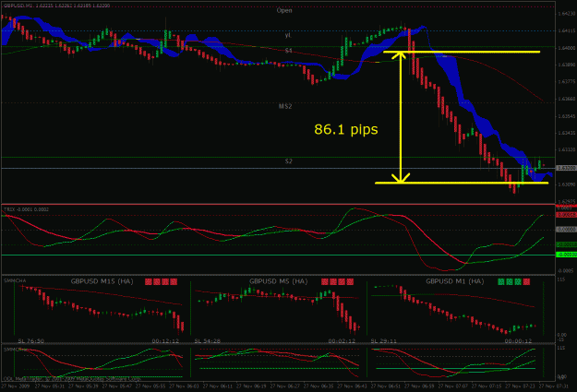Image resolution: width=577 pixels, height=392 pixels.
Task: Click first red signal square beside GBPUSD M5
Action: pos(325,281)
